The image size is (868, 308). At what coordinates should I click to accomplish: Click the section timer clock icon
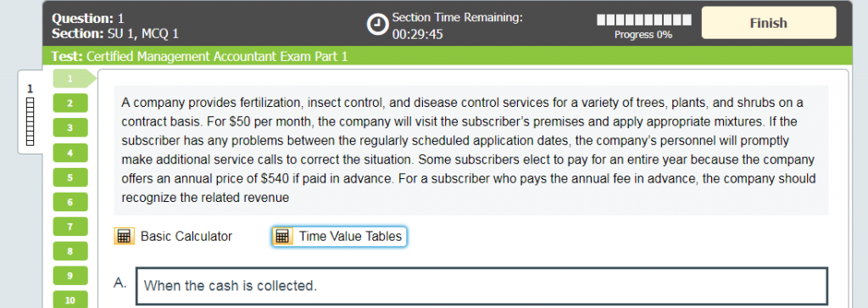click(x=378, y=25)
